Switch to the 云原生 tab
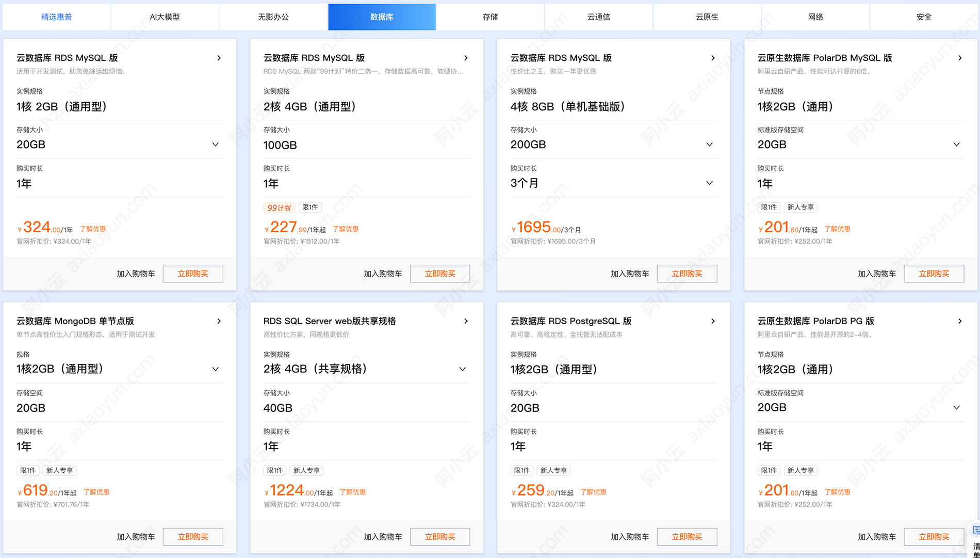Screen dimensions: 980x558 707,17
